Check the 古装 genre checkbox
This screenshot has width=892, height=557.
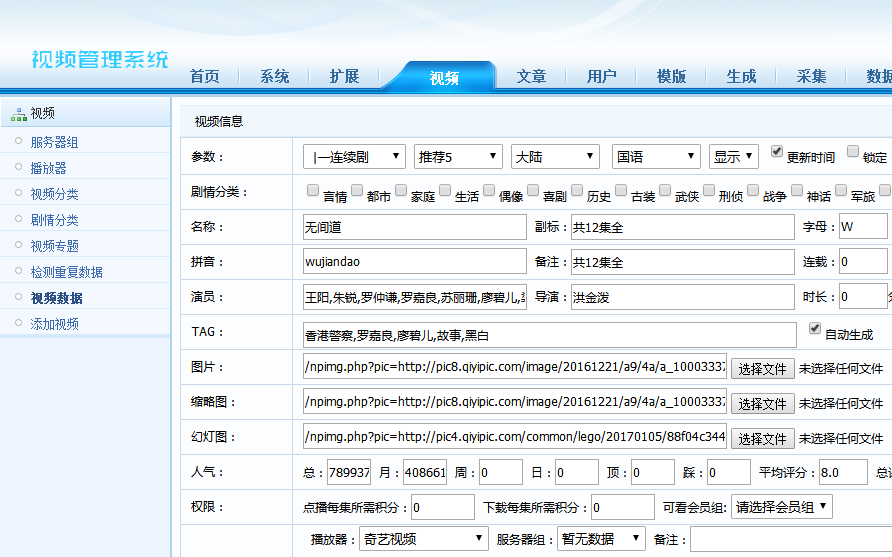click(621, 190)
